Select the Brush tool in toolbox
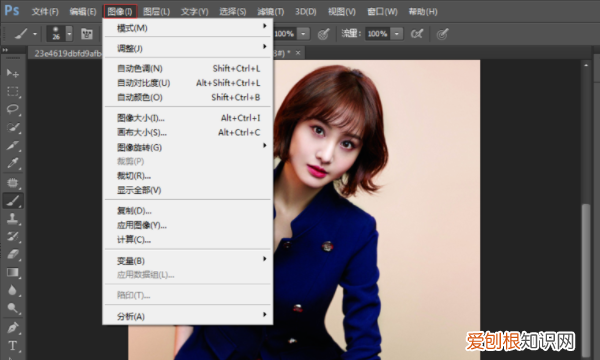This screenshot has width=600, height=360. 13,200
